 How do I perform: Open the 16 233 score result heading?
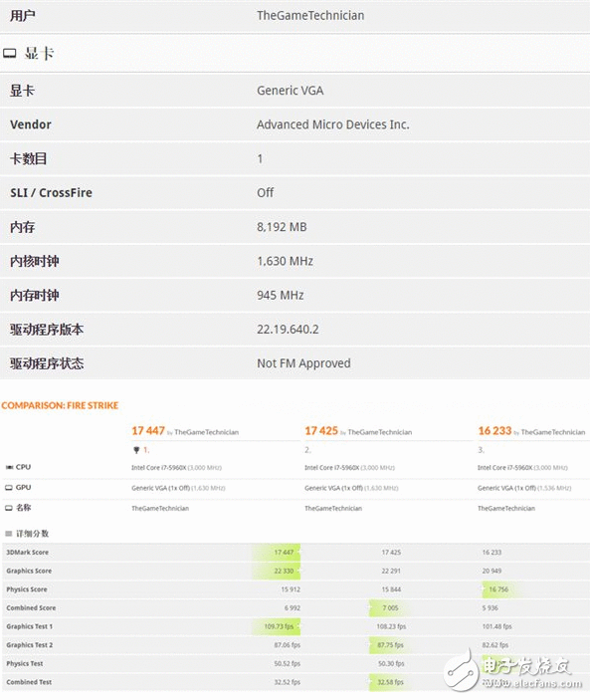tap(494, 431)
